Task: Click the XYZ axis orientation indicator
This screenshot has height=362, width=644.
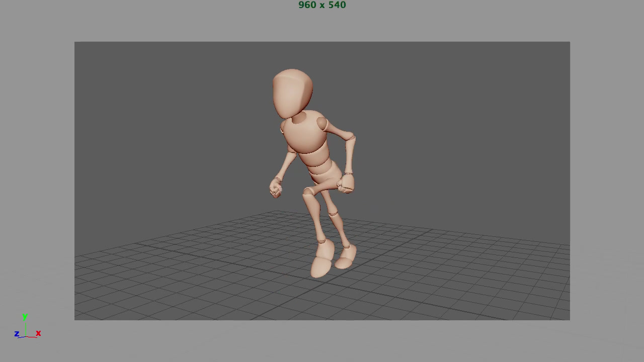Action: [27, 327]
